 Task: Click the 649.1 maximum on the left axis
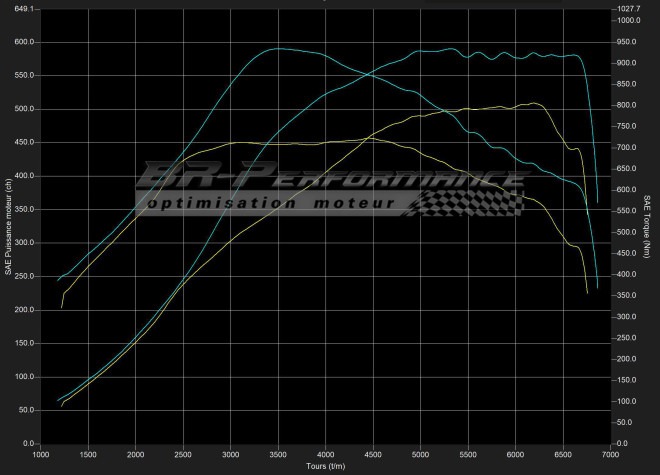[x=21, y=9]
